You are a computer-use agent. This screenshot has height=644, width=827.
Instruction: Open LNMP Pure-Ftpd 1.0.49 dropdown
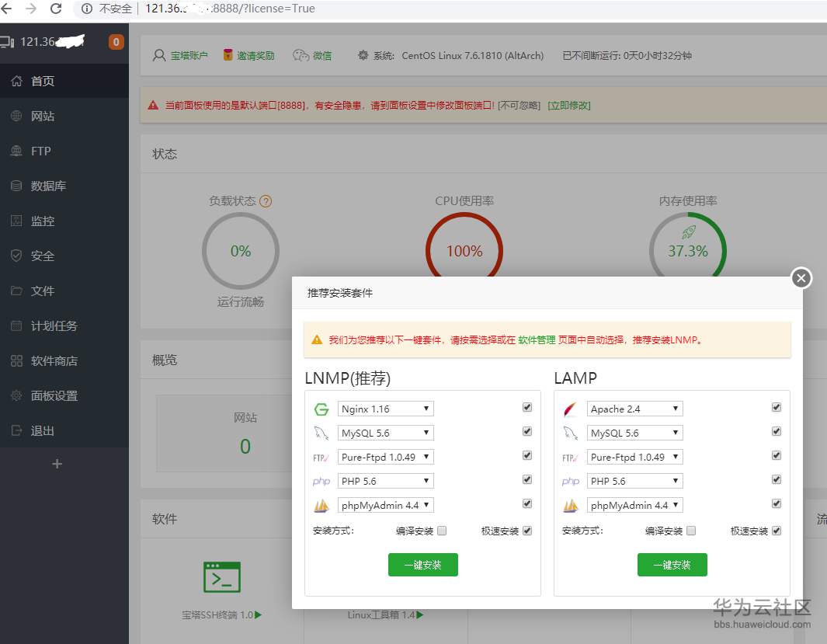pyautogui.click(x=386, y=457)
